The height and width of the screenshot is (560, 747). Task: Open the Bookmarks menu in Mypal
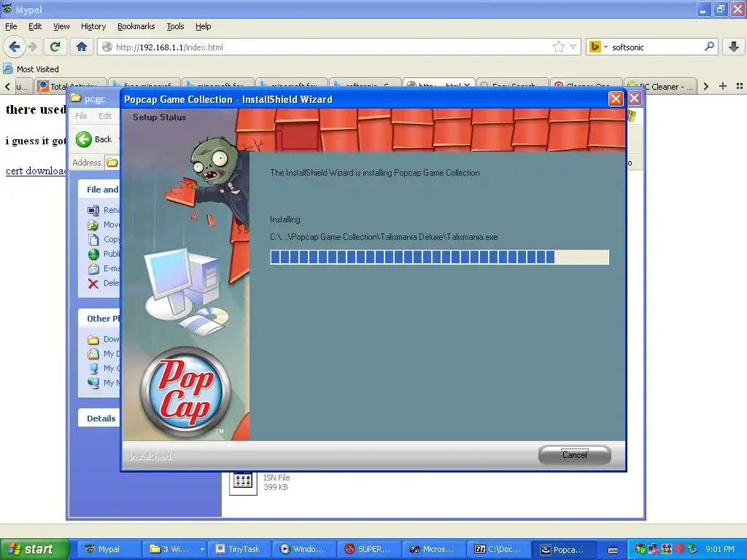[x=136, y=26]
